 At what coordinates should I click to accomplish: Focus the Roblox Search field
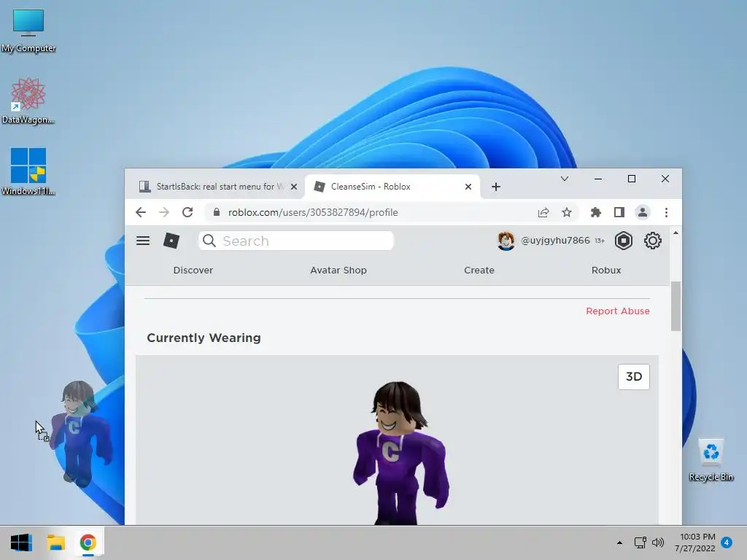(296, 241)
